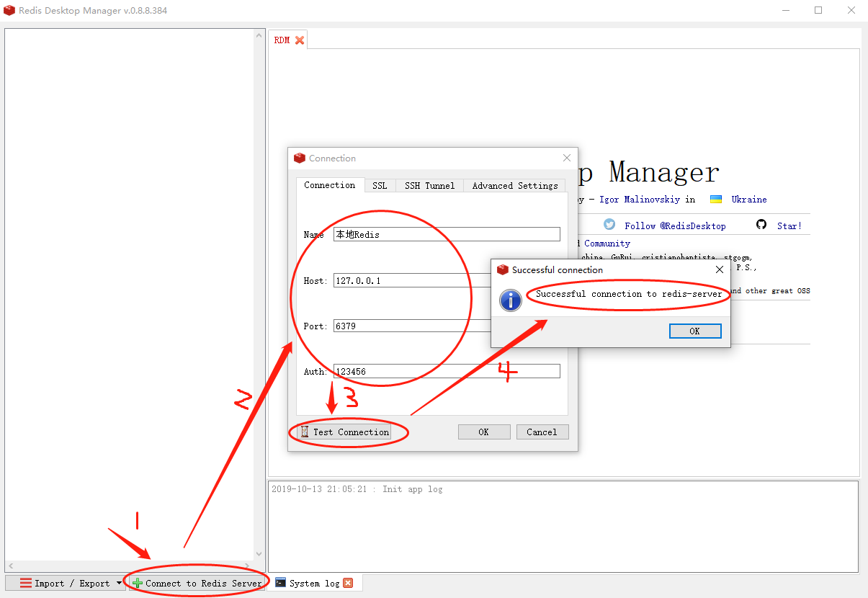868x598 pixels.
Task: Click the Auth input field
Action: 447,371
